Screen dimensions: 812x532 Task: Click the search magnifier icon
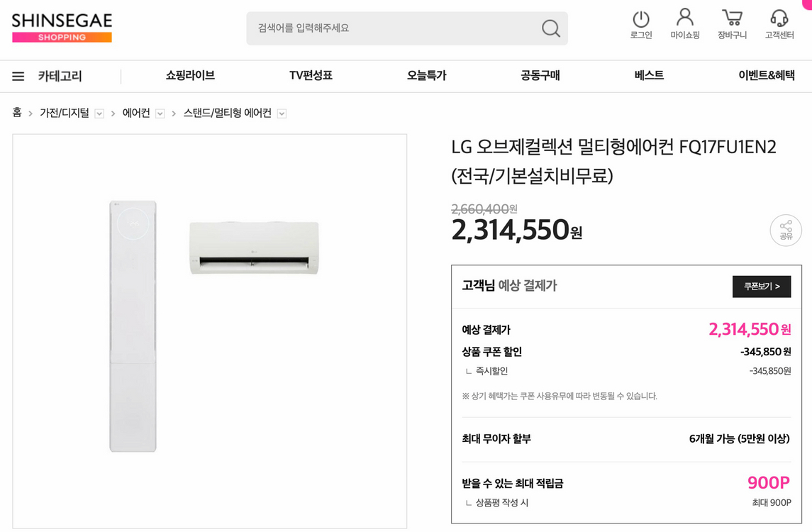pyautogui.click(x=550, y=28)
